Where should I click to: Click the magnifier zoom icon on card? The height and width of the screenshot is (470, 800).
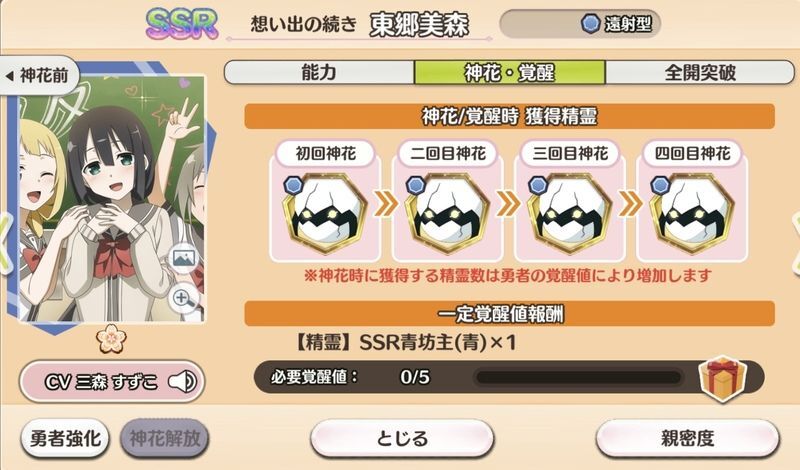coord(184,299)
